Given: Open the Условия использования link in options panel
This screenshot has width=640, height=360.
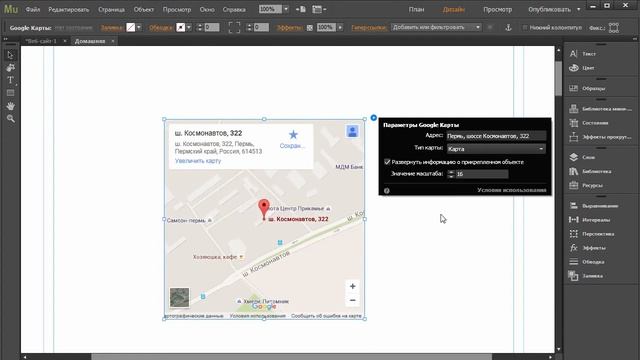Looking at the screenshot, I should (x=511, y=190).
